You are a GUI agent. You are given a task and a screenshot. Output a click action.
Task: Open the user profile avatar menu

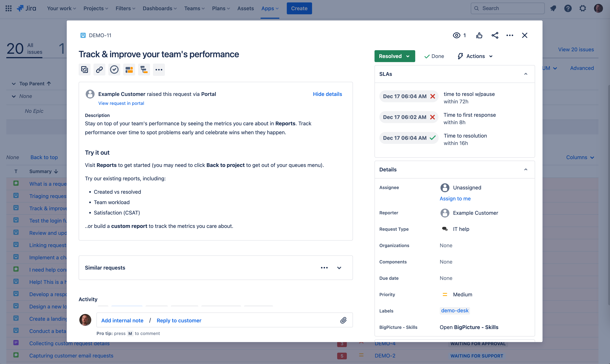click(x=598, y=8)
